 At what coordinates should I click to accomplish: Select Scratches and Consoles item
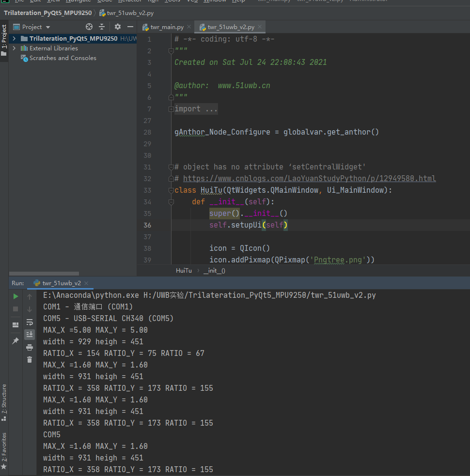[x=63, y=58]
